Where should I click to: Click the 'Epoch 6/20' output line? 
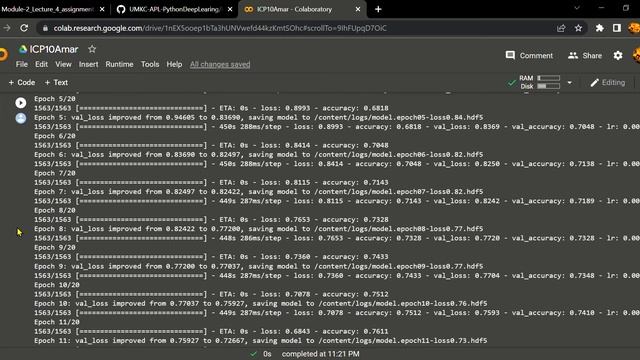[55, 136]
